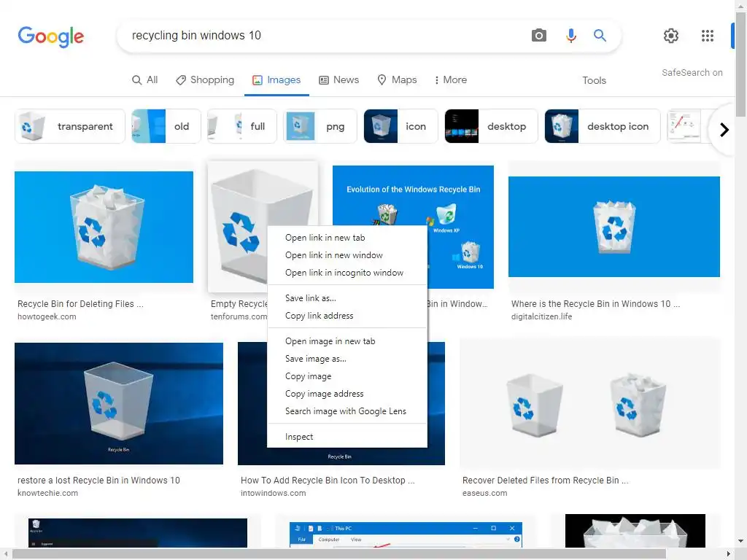Open search by image camera icon
This screenshot has height=560, width=747.
[539, 35]
